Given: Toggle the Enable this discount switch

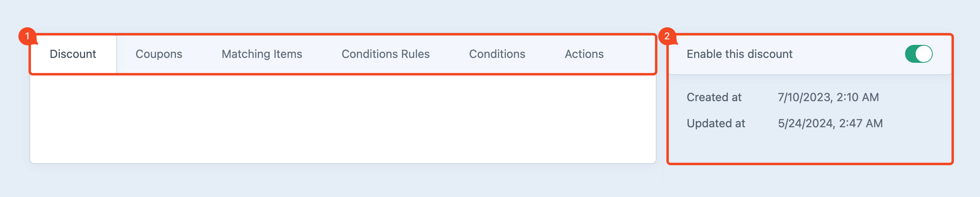Looking at the screenshot, I should 918,54.
